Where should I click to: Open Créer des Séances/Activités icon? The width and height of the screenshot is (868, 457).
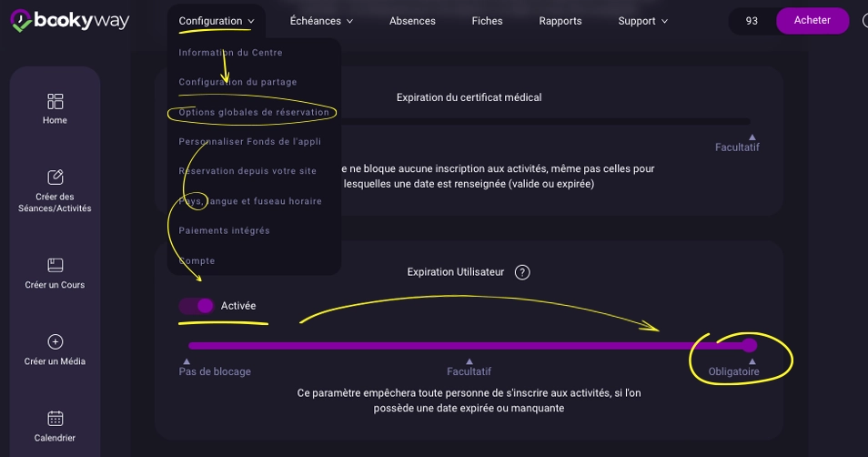pos(55,177)
